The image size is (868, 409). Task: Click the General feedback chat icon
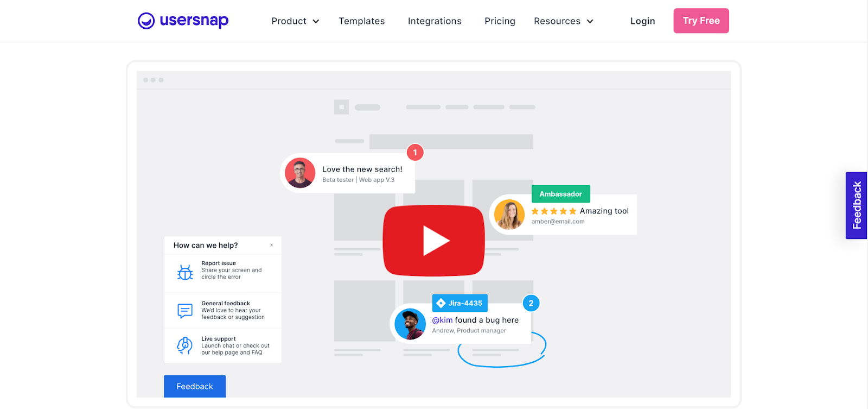click(x=185, y=310)
